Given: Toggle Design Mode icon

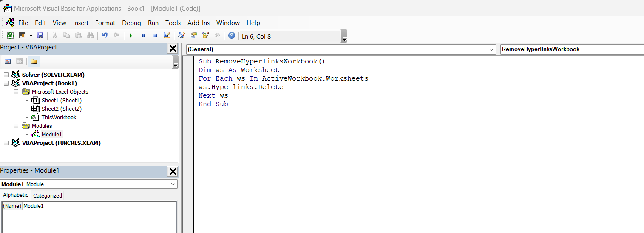Looking at the screenshot, I should [167, 36].
